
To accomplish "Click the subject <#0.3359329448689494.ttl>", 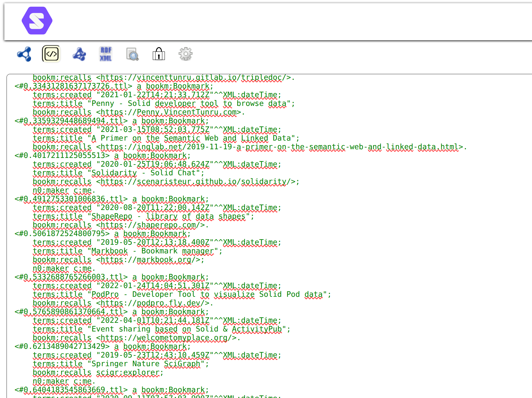I will pyautogui.click(x=71, y=121).
